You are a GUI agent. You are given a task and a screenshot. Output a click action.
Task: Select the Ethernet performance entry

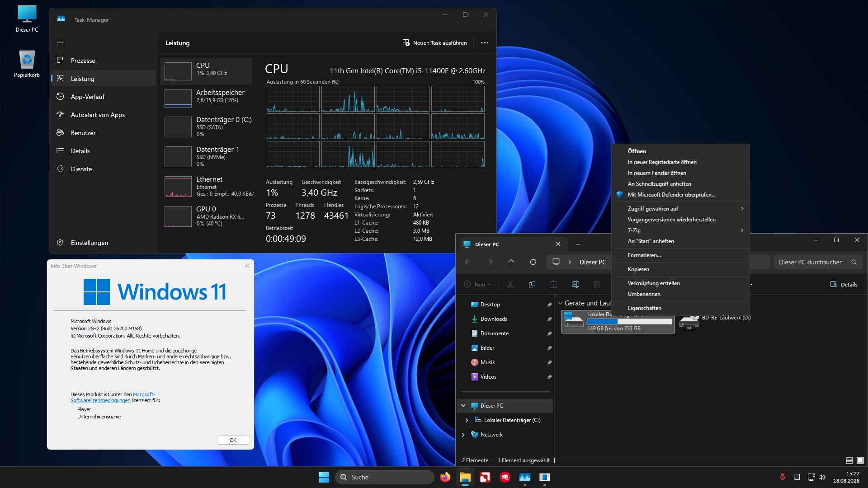click(x=207, y=186)
